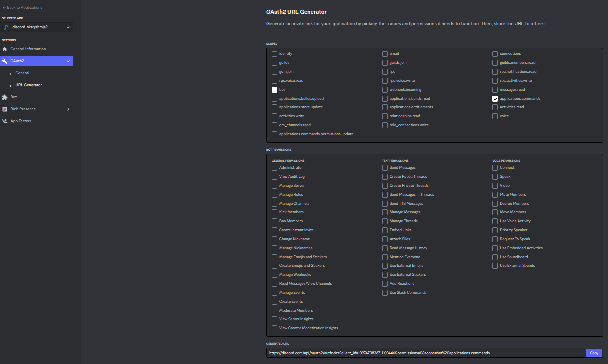This screenshot has width=608, height=364.
Task: Check the Administrator permission
Action: click(275, 167)
